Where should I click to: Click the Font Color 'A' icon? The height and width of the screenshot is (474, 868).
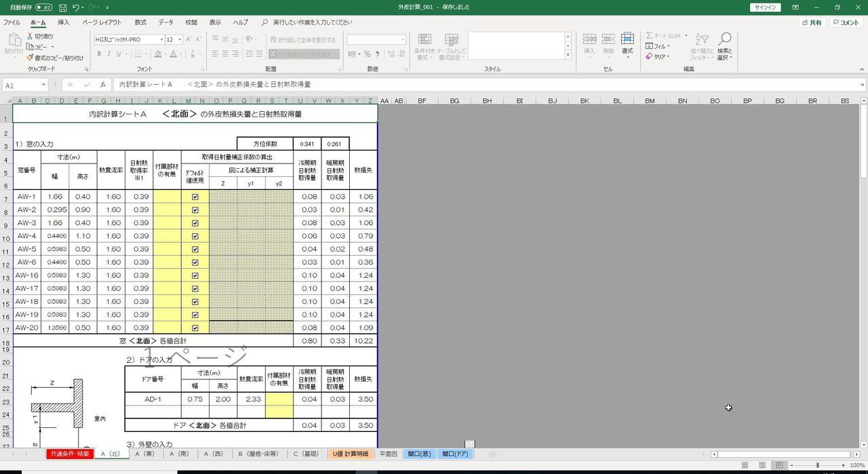point(174,54)
